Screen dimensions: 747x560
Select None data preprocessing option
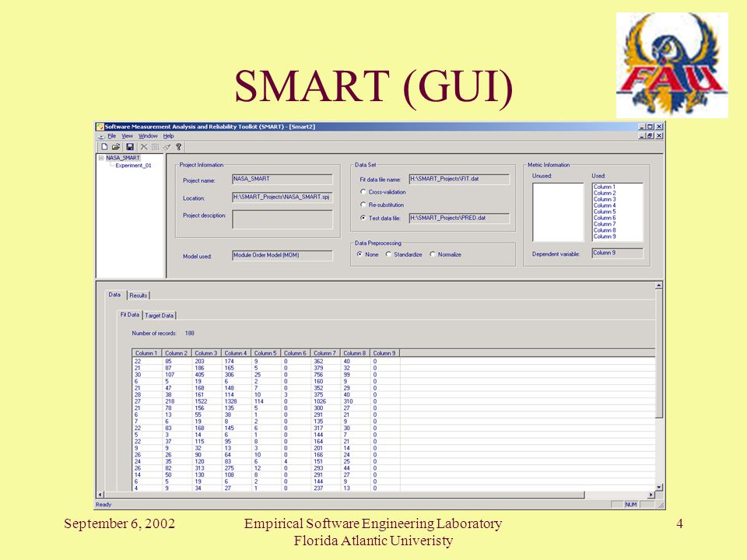click(359, 254)
